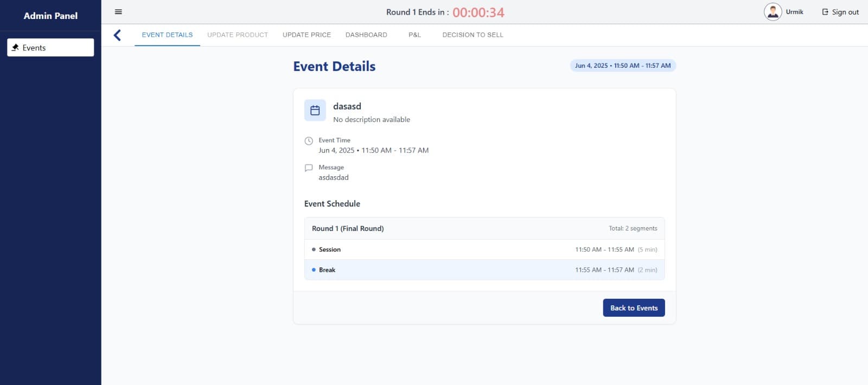
Task: Click the 11:50 AM - 11:55 AM time
Action: [604, 249]
